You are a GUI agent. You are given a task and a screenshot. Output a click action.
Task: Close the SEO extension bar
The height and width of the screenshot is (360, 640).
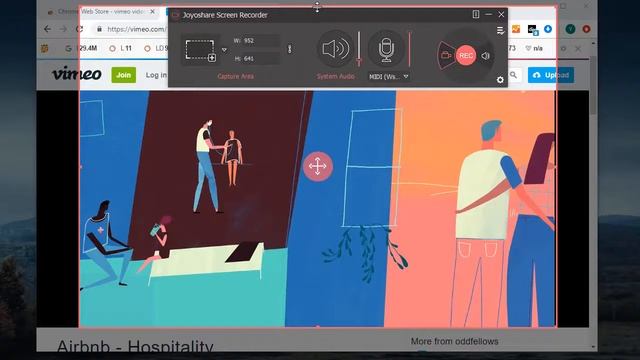point(578,48)
